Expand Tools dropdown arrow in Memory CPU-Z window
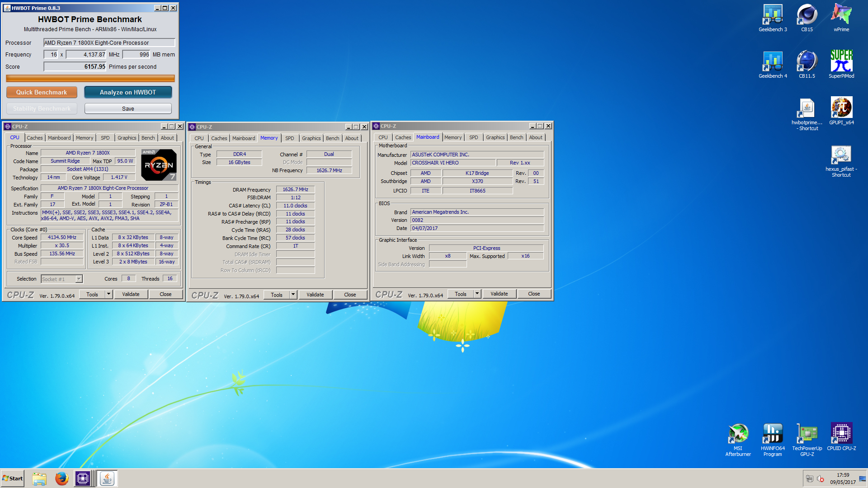 [x=293, y=295]
